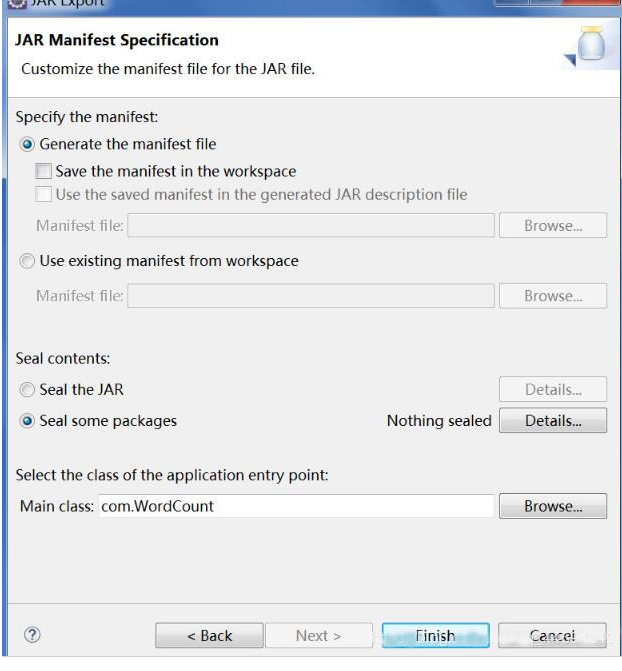Choose Use existing manifest from workspace
The width and height of the screenshot is (622, 671).
(x=27, y=261)
